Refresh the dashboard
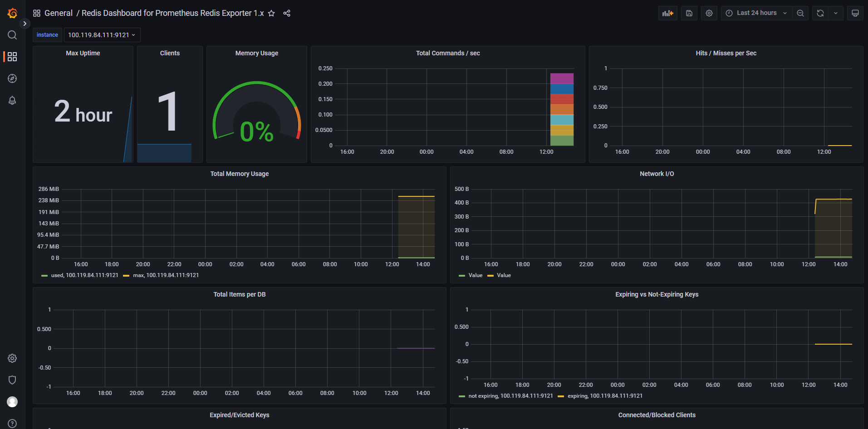 coord(820,13)
